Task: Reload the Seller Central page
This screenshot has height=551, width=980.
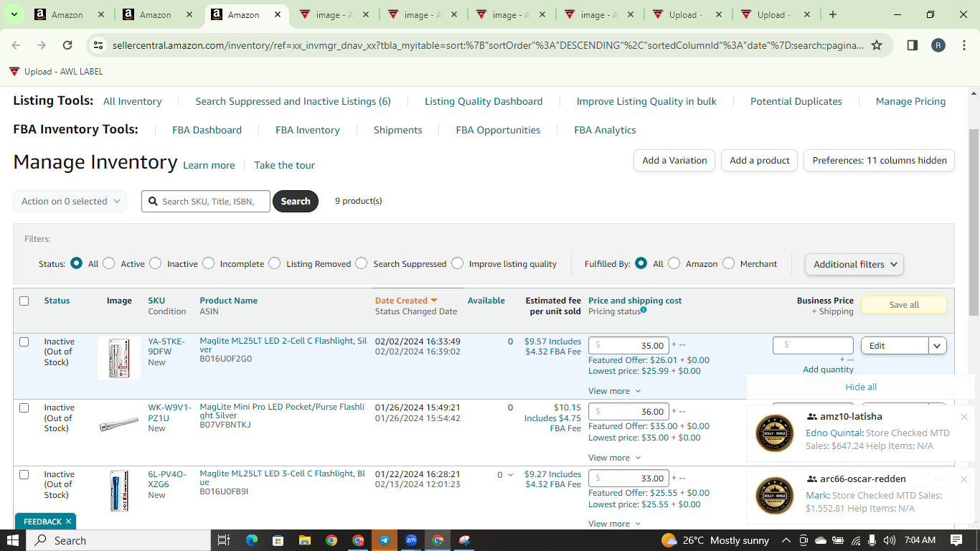Action: [67, 45]
